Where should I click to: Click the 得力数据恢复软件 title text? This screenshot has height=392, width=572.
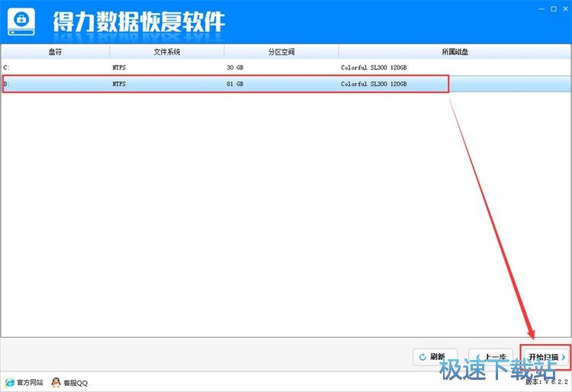pos(139,22)
